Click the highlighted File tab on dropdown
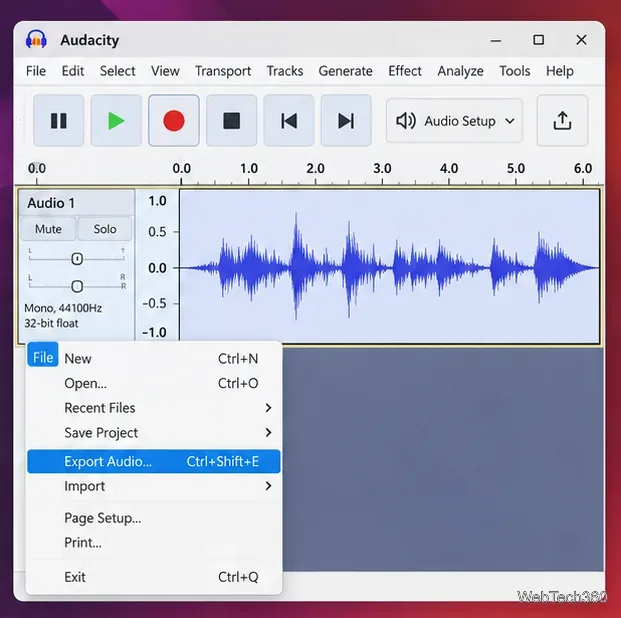This screenshot has height=618, width=621. pos(43,355)
